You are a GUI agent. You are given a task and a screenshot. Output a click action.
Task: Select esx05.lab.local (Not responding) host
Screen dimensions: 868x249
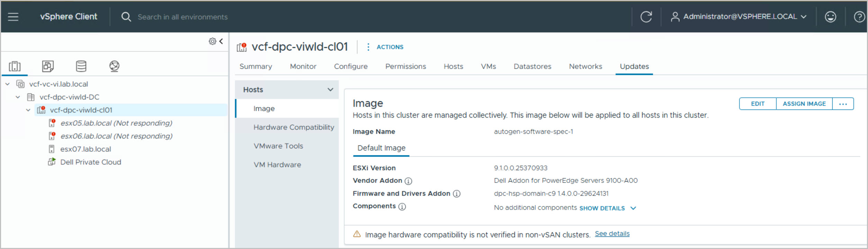pyautogui.click(x=116, y=123)
